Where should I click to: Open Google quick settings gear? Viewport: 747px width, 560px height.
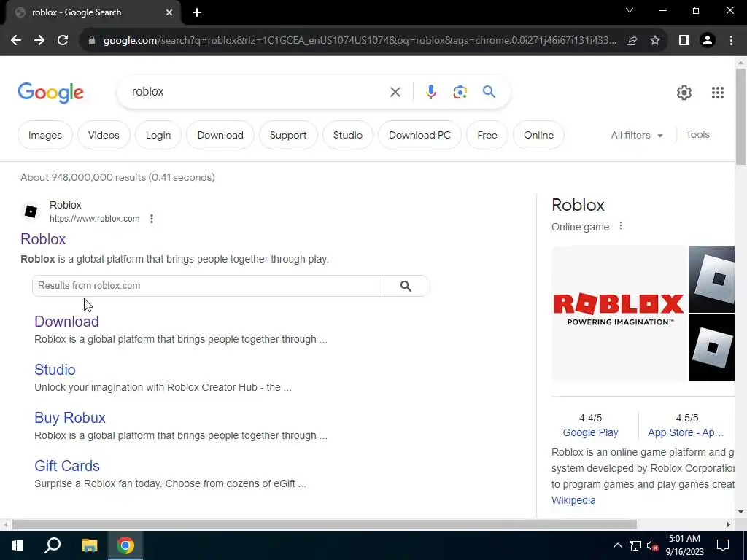(684, 93)
